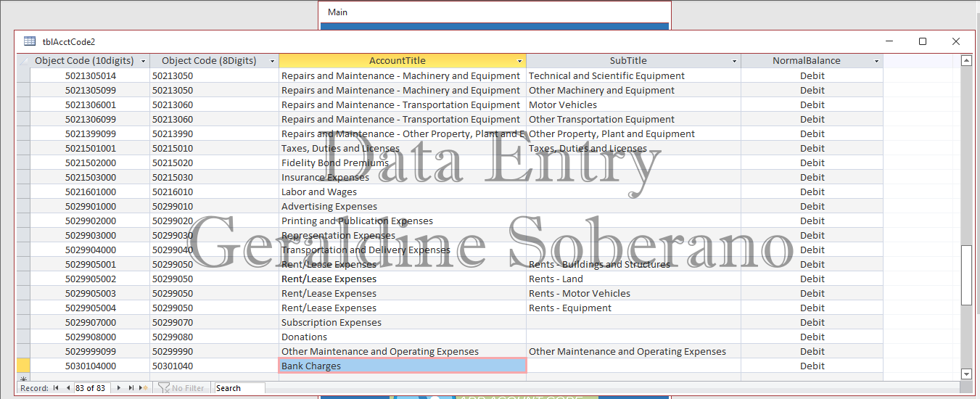Click the Insurance Expenses cell
Viewport: 980px width, 399px height.
[x=403, y=177]
